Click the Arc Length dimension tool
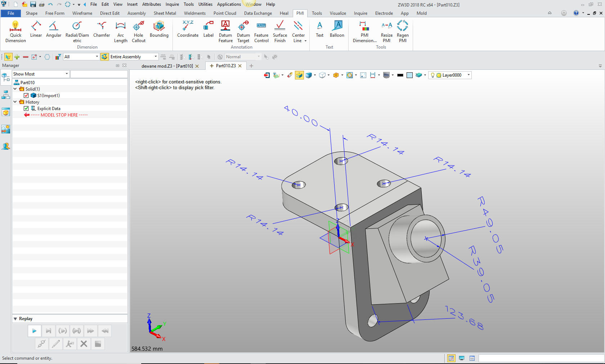The width and height of the screenshot is (605, 364). [121, 32]
